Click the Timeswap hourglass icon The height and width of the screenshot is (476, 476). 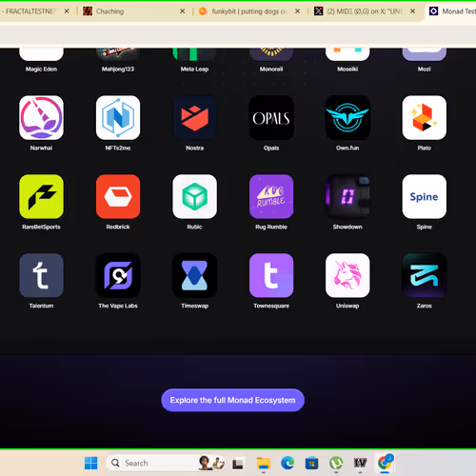[194, 275]
